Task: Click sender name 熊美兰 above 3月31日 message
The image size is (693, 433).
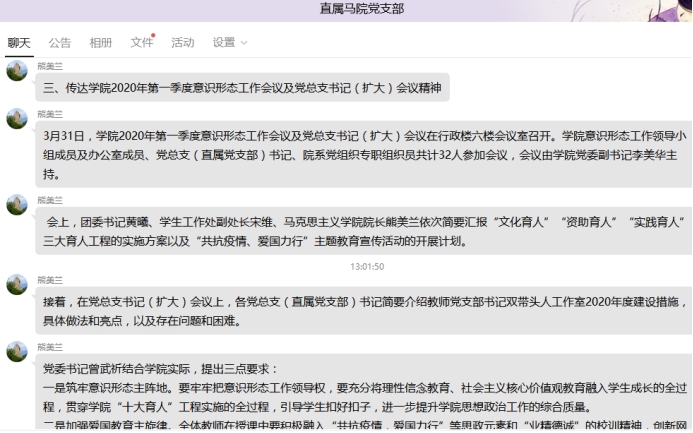Action: point(50,113)
